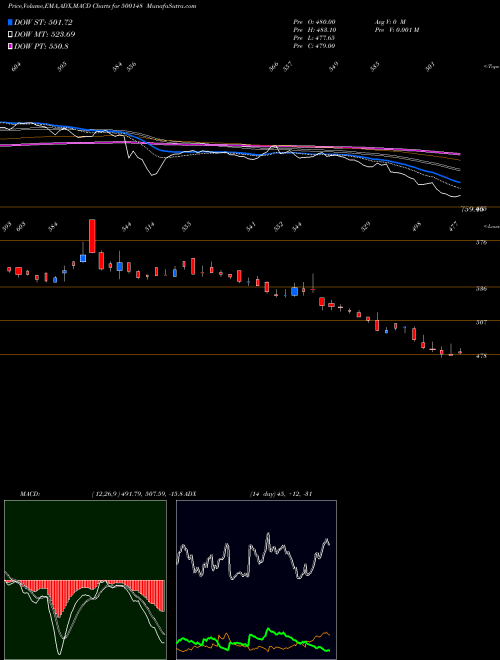Click the '595' top value label
This screenshot has width=500, height=660.
click(62, 67)
